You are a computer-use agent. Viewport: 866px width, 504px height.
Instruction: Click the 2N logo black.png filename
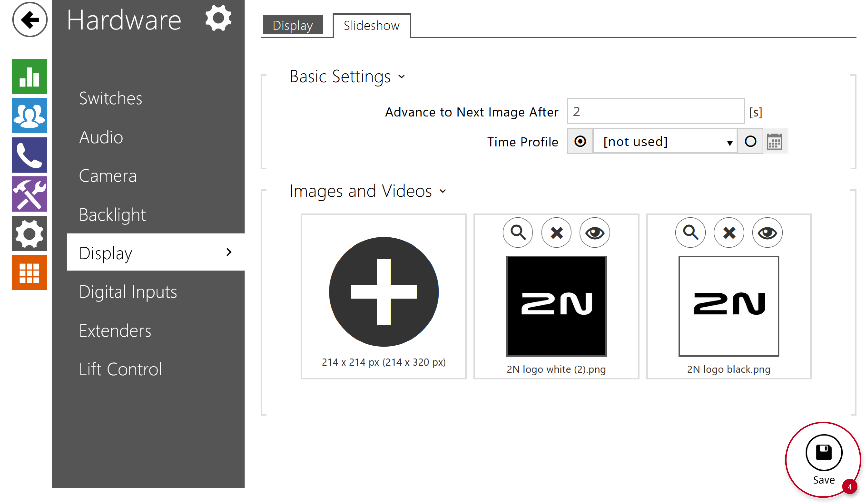point(728,369)
